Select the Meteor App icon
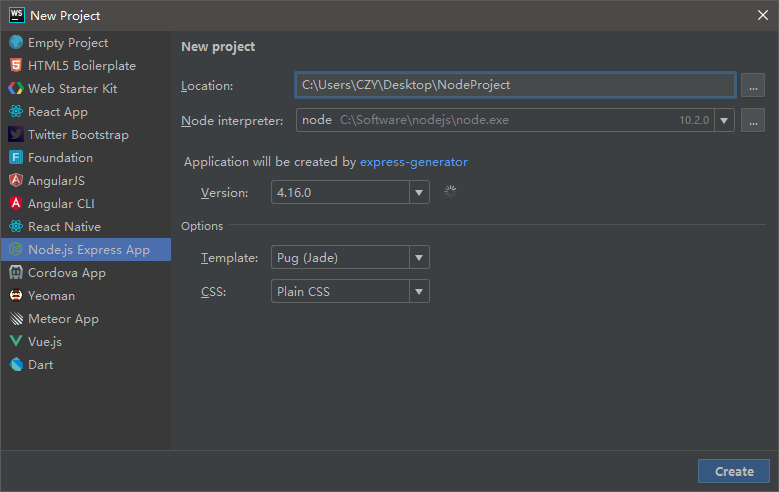779x492 pixels. click(x=16, y=319)
